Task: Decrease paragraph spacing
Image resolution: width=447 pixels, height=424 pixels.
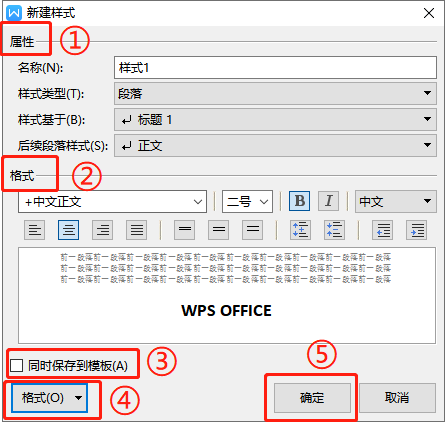Action: (334, 230)
